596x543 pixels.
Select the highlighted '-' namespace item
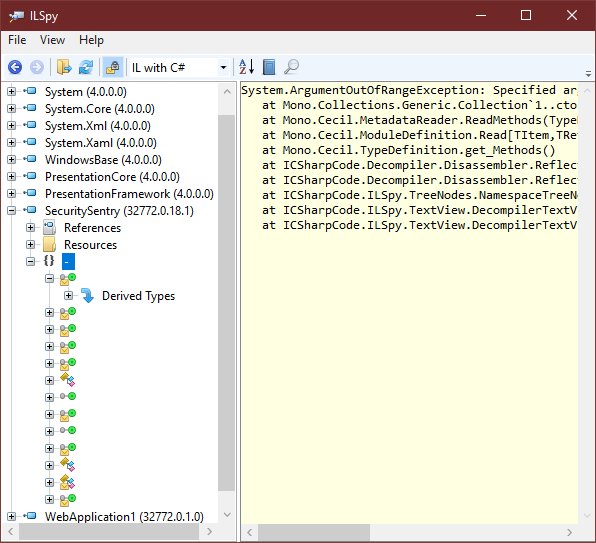68,261
